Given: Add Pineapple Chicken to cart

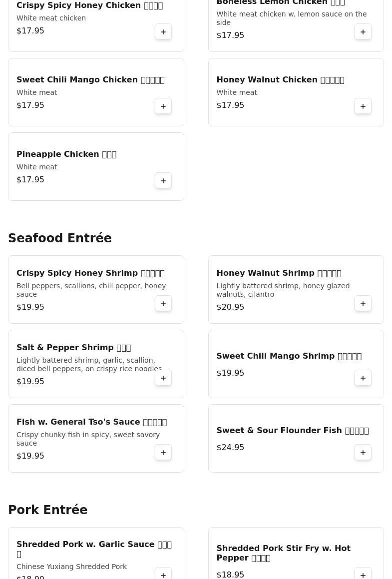Looking at the screenshot, I should coord(163,180).
